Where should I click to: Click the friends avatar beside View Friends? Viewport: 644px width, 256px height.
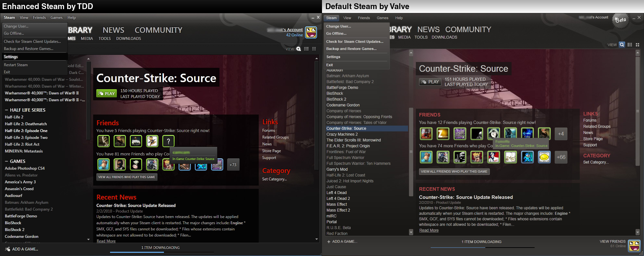point(634,246)
